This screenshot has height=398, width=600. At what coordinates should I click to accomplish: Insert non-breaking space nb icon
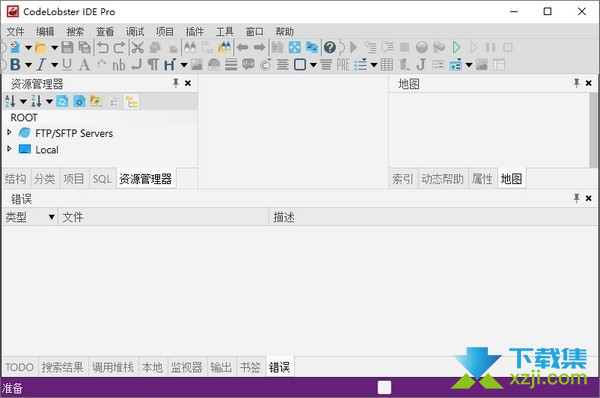tap(119, 65)
